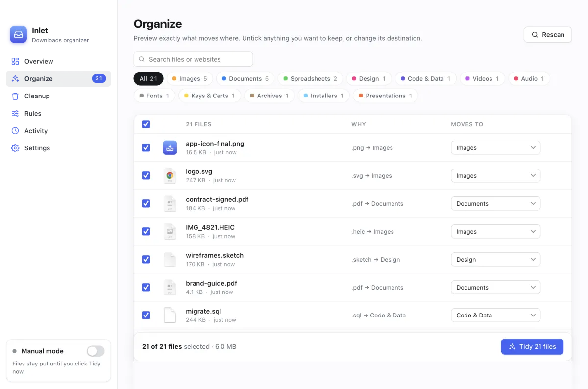Viewport: 588px width, 389px height.
Task: Open Code & Data dropdown for migrate.sql
Action: click(x=495, y=315)
